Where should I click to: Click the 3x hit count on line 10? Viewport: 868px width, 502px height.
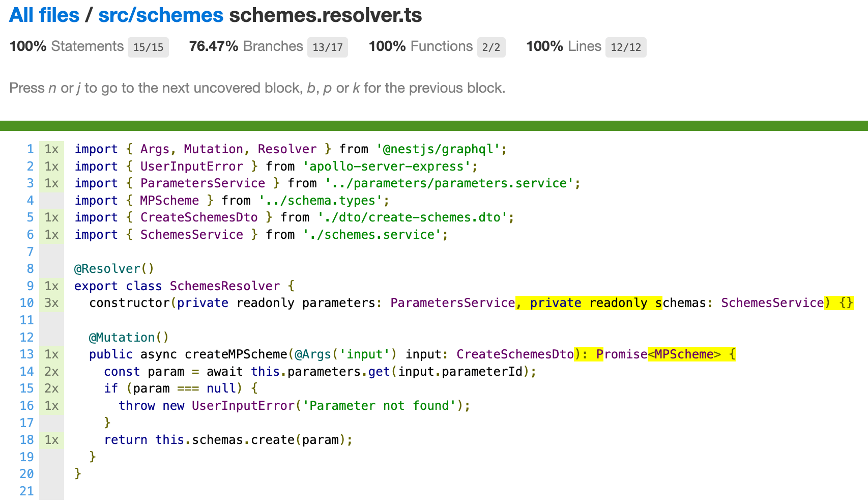51,303
